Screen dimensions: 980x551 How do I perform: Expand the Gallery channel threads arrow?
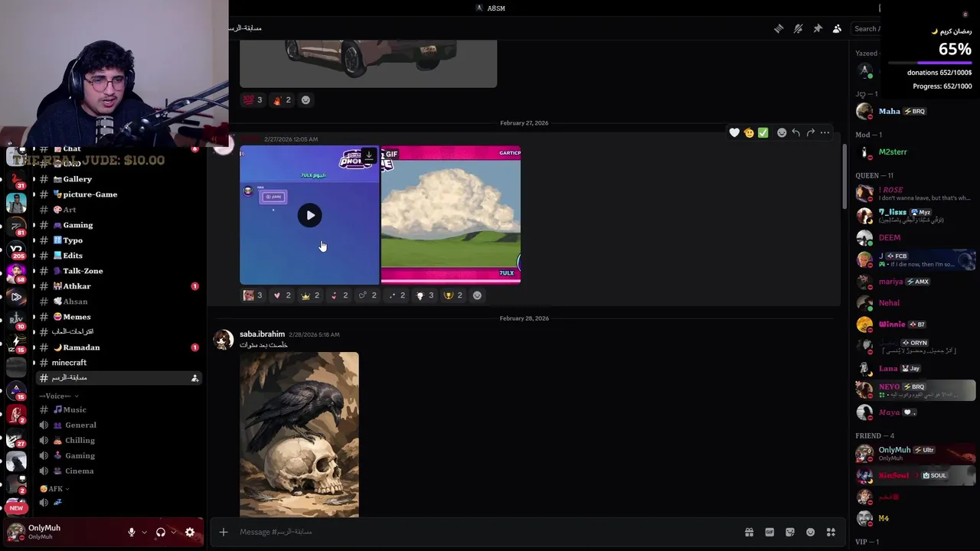click(x=34, y=179)
